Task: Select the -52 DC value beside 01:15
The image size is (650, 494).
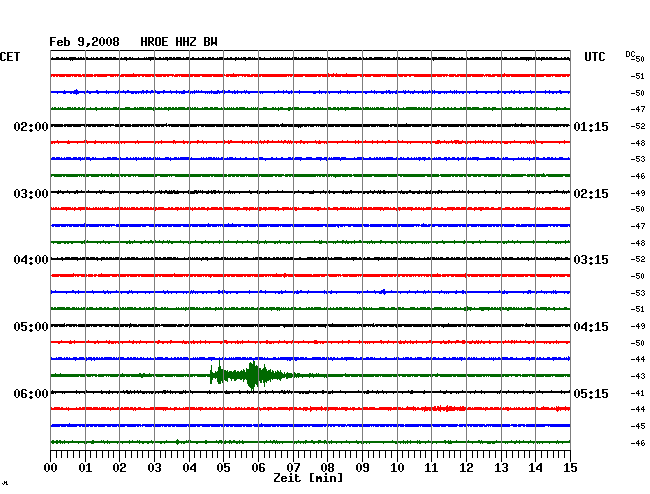Action: coord(638,126)
